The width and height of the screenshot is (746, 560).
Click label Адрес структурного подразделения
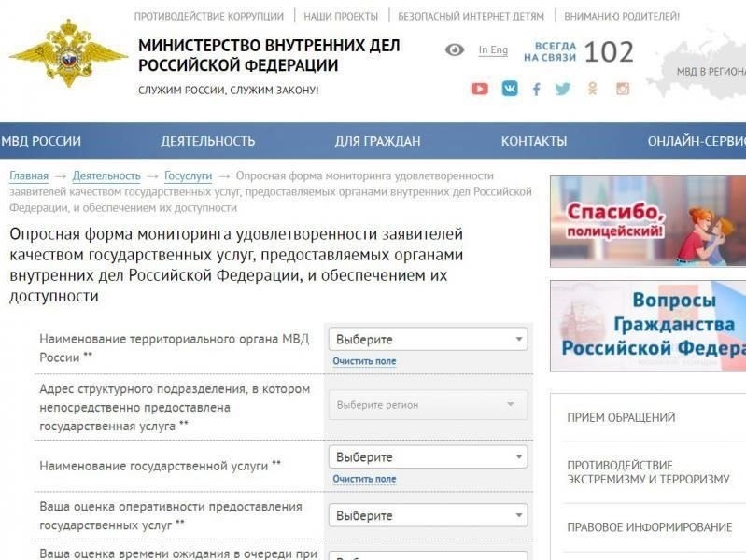tap(175, 408)
